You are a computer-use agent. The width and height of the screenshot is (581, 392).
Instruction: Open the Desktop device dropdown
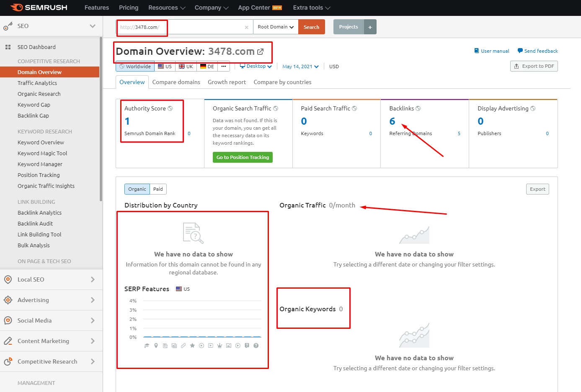point(256,66)
